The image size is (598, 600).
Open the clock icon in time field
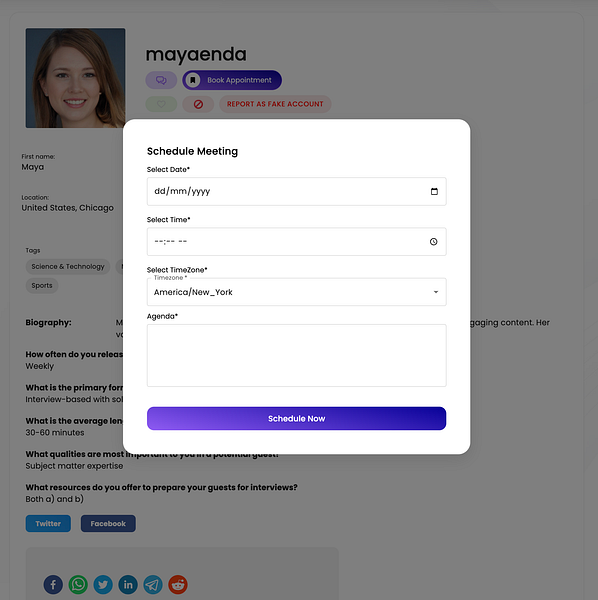(433, 241)
